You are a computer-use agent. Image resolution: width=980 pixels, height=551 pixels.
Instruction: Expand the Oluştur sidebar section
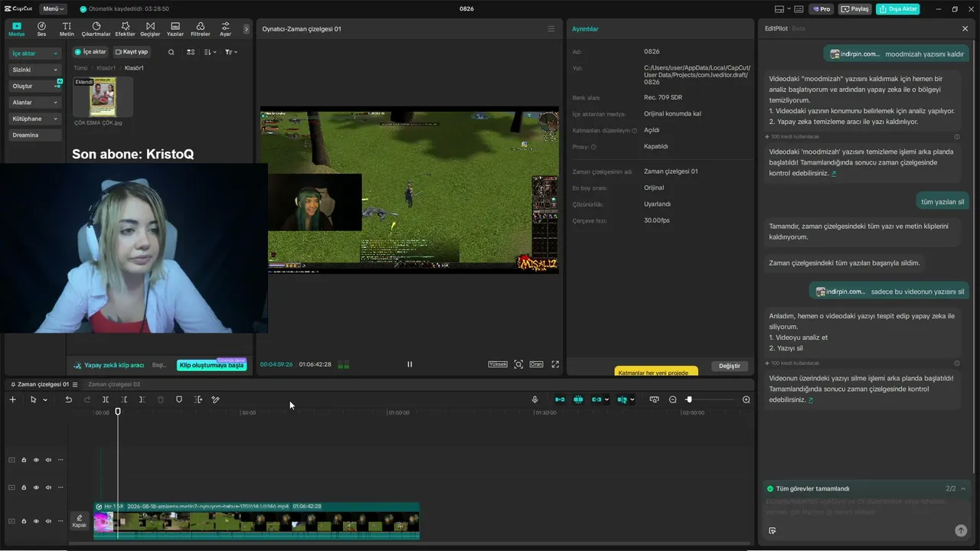(34, 86)
